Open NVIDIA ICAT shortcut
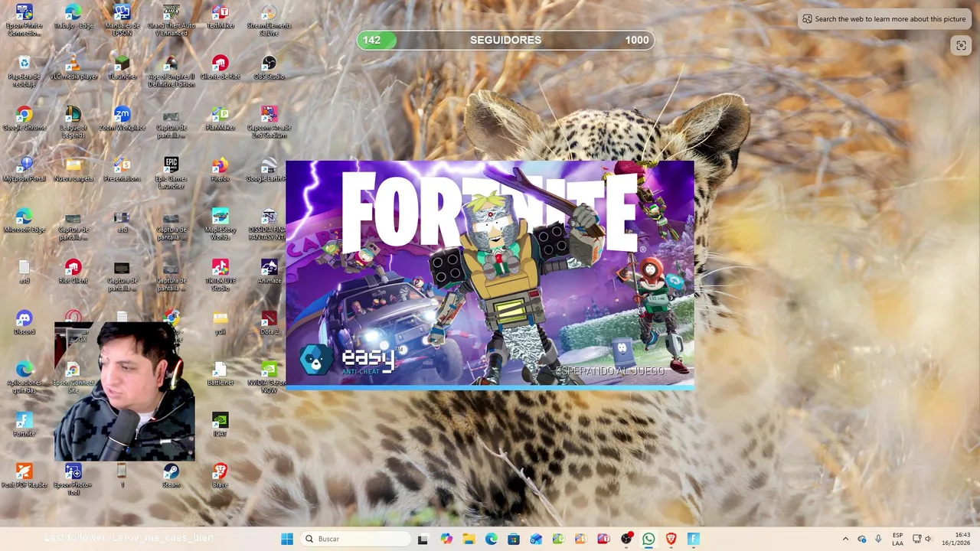Screen dimensions: 980x551 220,425
